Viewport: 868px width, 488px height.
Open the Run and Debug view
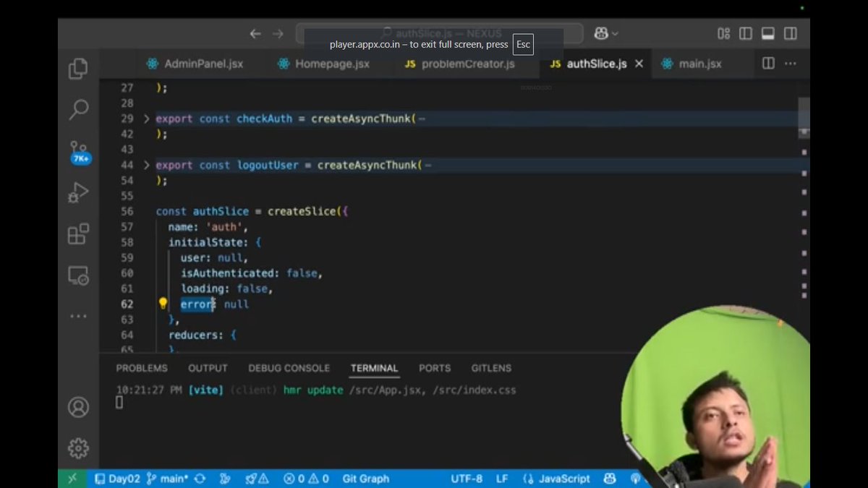coord(78,192)
